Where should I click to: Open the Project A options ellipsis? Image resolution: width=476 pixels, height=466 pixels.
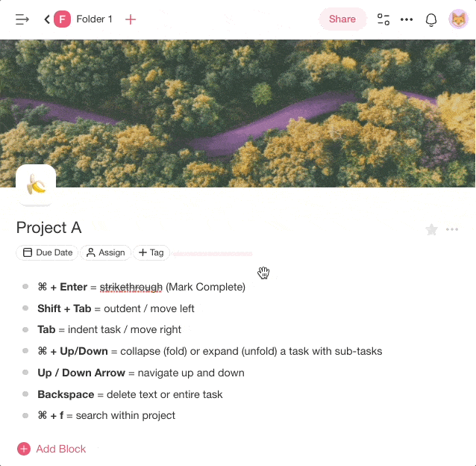452,230
